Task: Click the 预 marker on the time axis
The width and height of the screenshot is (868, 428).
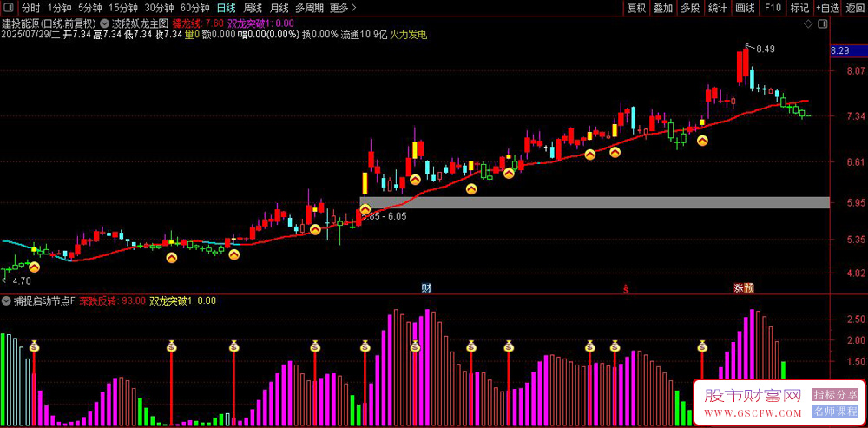Action: click(x=748, y=288)
